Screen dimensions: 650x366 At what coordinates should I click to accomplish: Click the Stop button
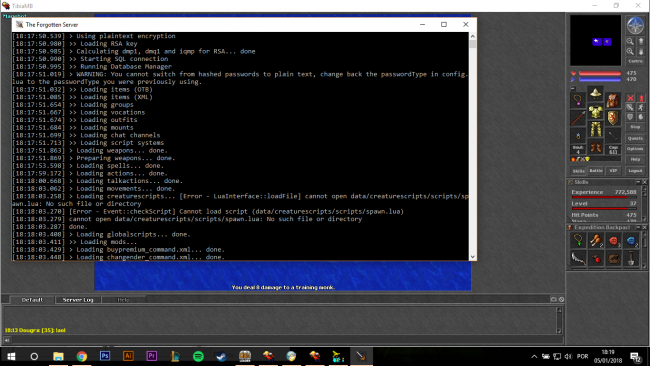(x=635, y=127)
